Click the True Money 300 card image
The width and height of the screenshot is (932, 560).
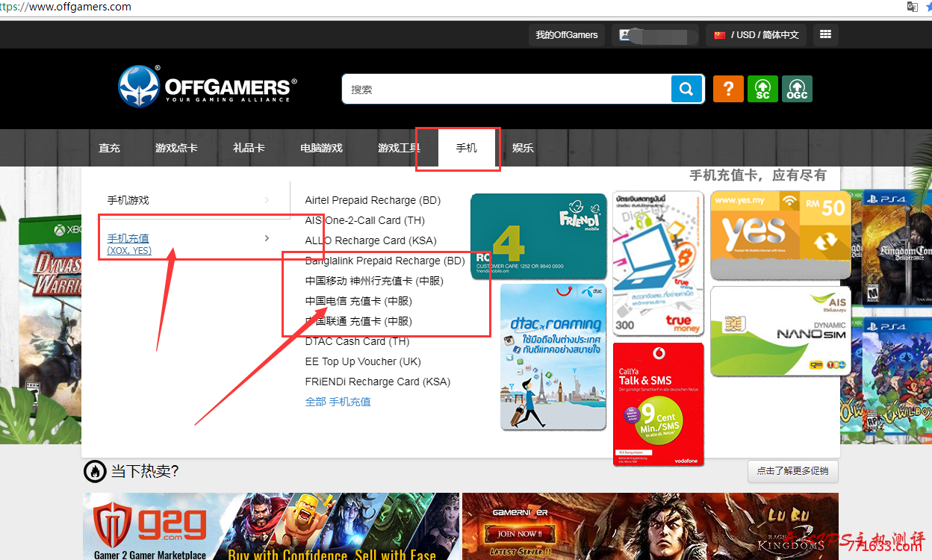[658, 264]
